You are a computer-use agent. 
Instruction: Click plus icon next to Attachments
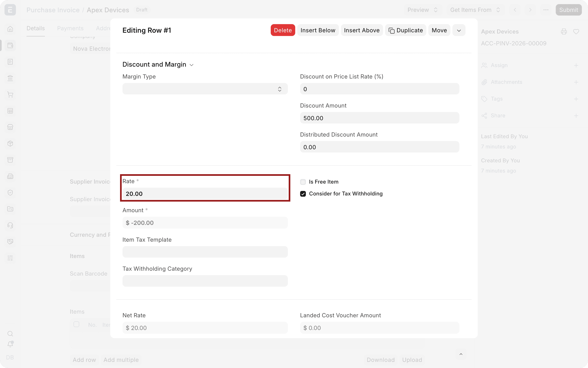576,82
